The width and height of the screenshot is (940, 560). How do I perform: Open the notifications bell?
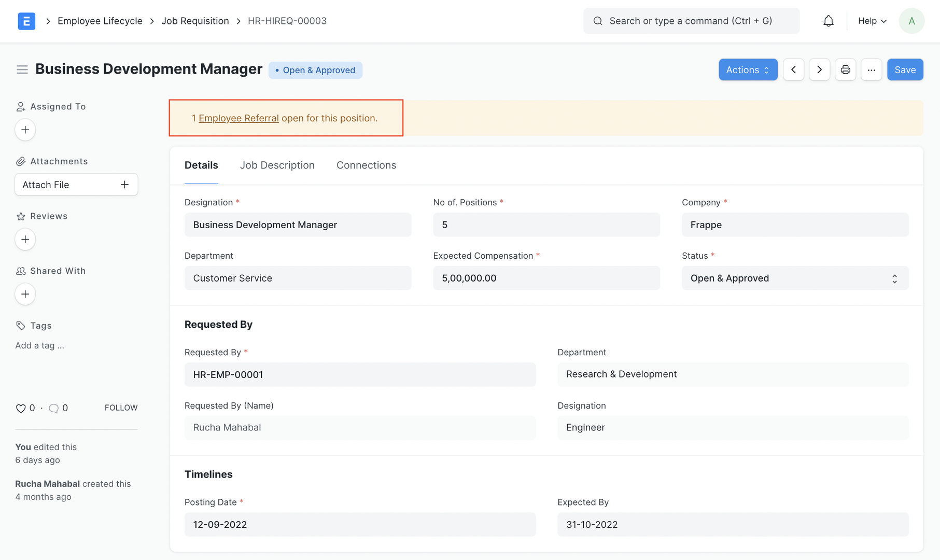828,21
